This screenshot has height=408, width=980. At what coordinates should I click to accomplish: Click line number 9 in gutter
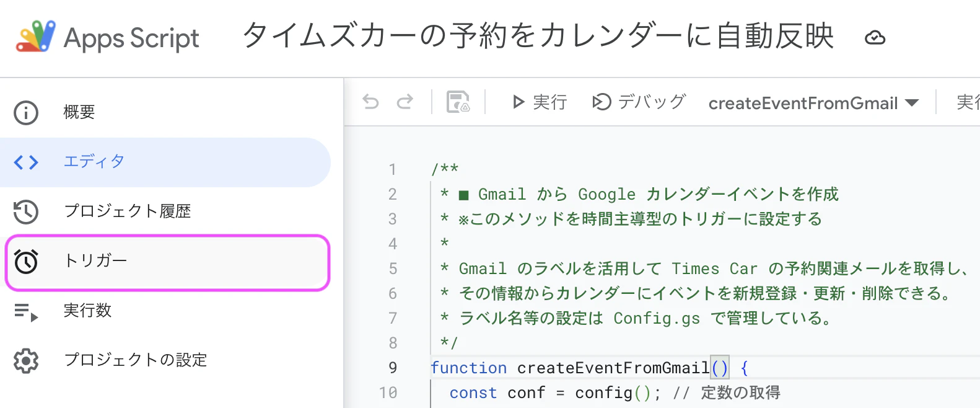[393, 368]
